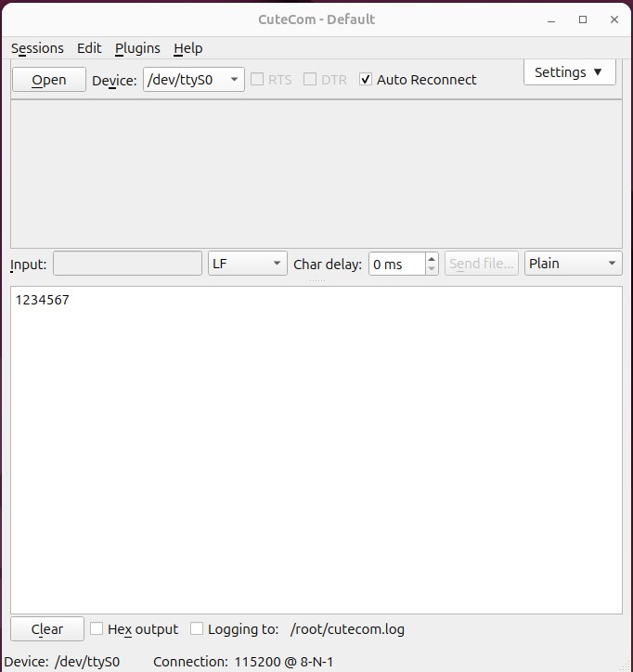Minimize the CuteCom window
Image resolution: width=633 pixels, height=672 pixels.
click(551, 19)
